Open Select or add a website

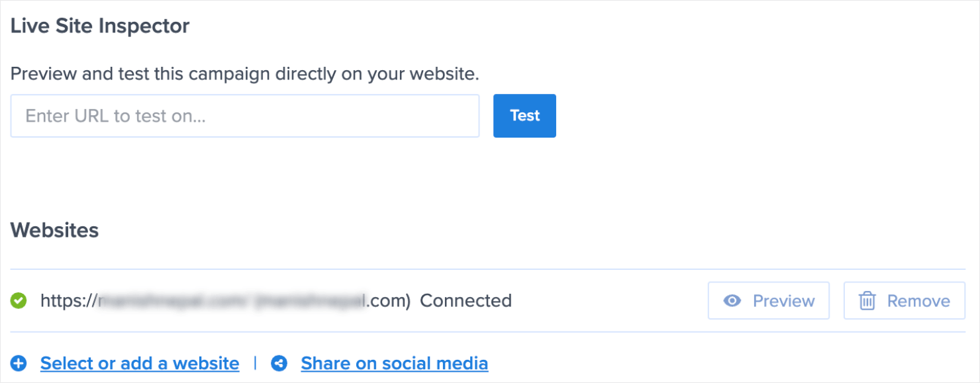[x=139, y=362]
